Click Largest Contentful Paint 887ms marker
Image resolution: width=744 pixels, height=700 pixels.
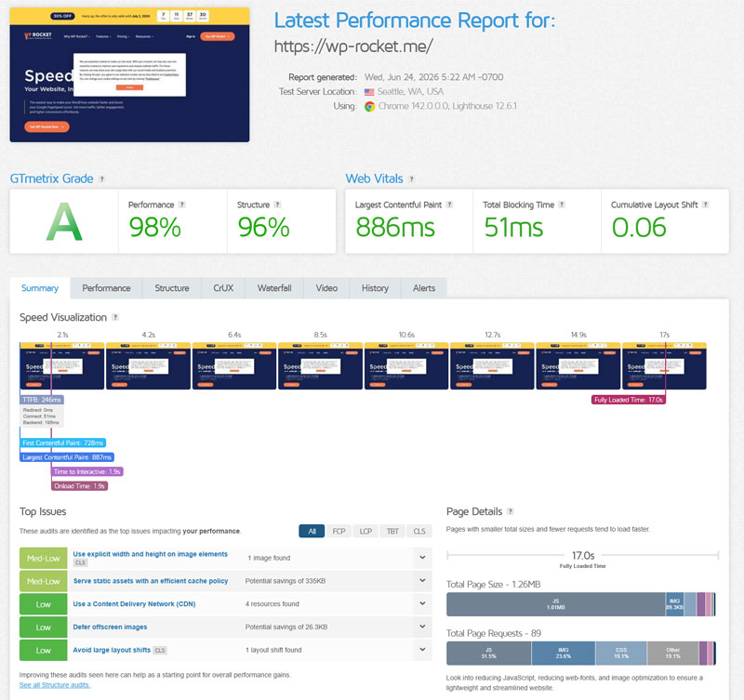tap(67, 457)
